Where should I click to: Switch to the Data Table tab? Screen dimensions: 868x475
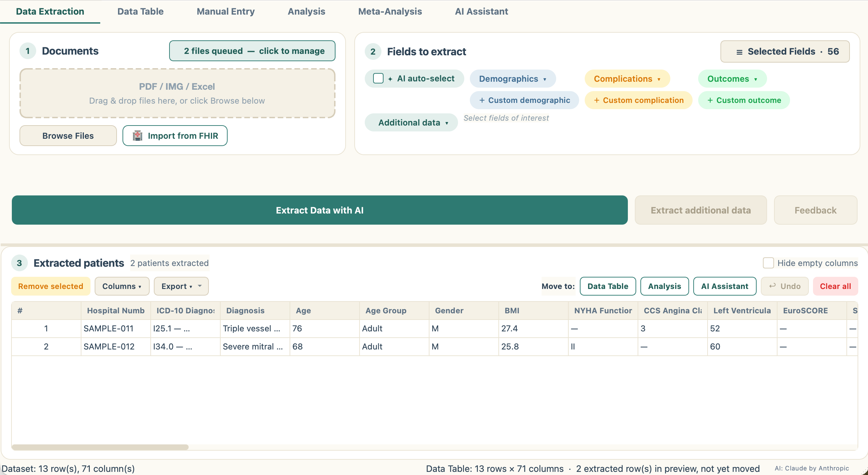(x=140, y=11)
